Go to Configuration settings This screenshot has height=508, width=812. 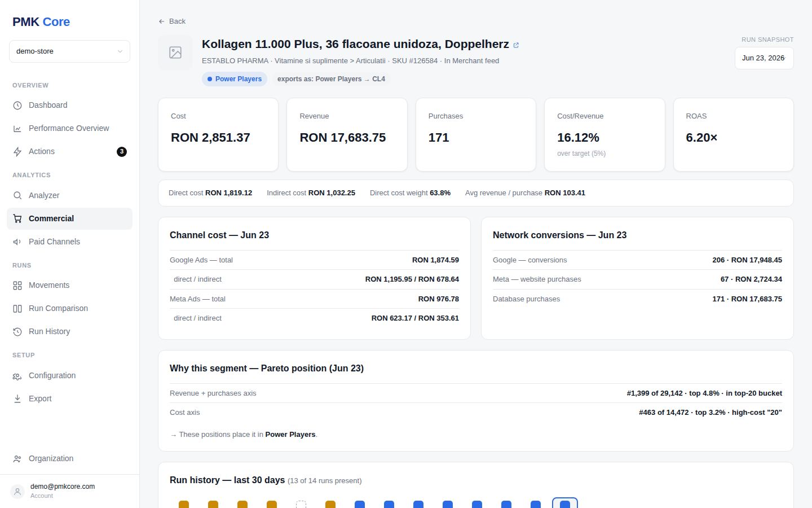point(69,376)
